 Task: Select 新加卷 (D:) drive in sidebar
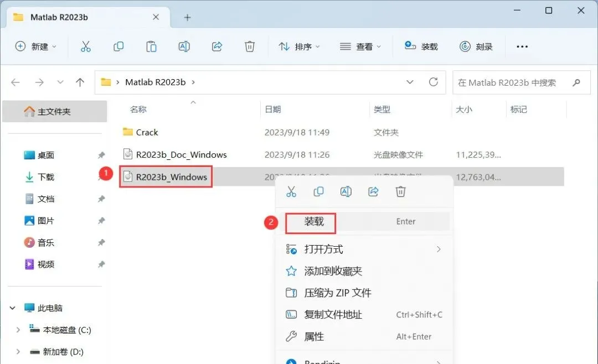coord(63,352)
